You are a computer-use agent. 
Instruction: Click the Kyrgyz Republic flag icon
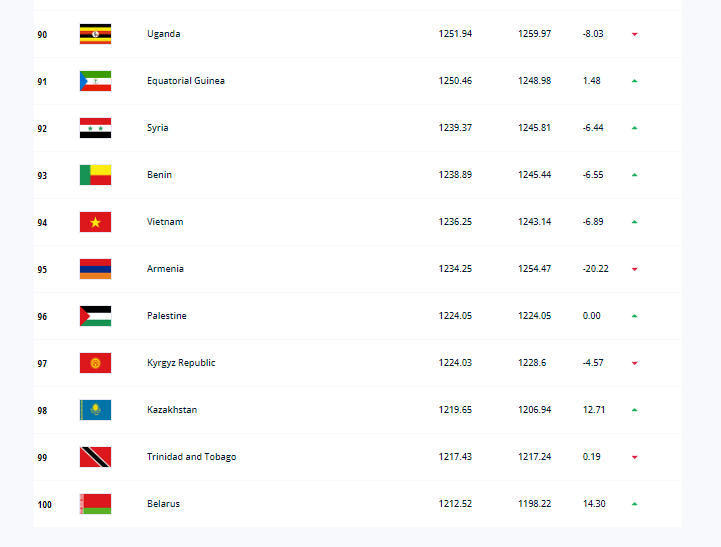click(95, 363)
